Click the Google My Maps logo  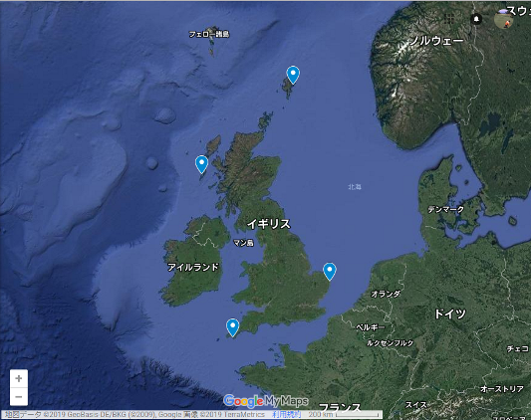point(266,401)
